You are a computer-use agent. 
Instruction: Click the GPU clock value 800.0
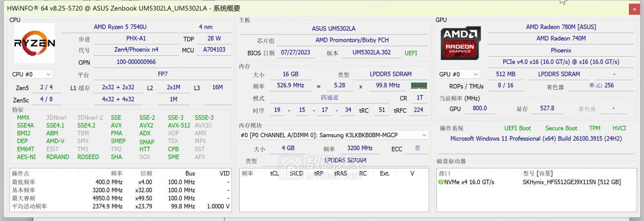click(480, 108)
